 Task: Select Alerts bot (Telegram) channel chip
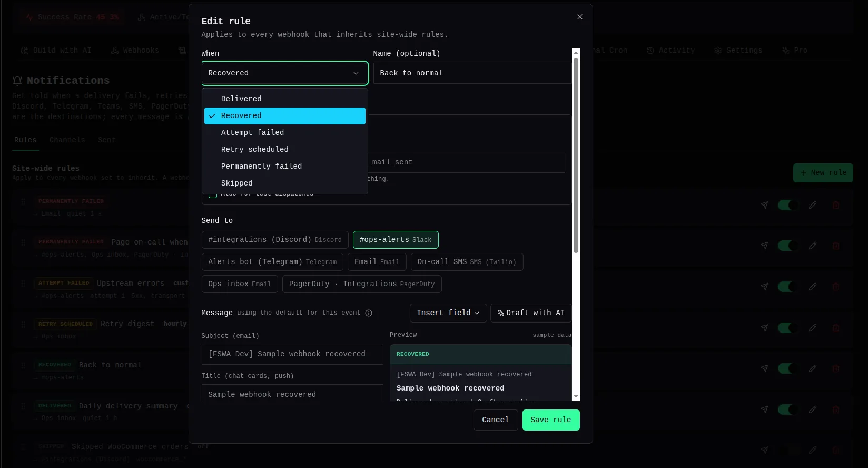point(272,262)
